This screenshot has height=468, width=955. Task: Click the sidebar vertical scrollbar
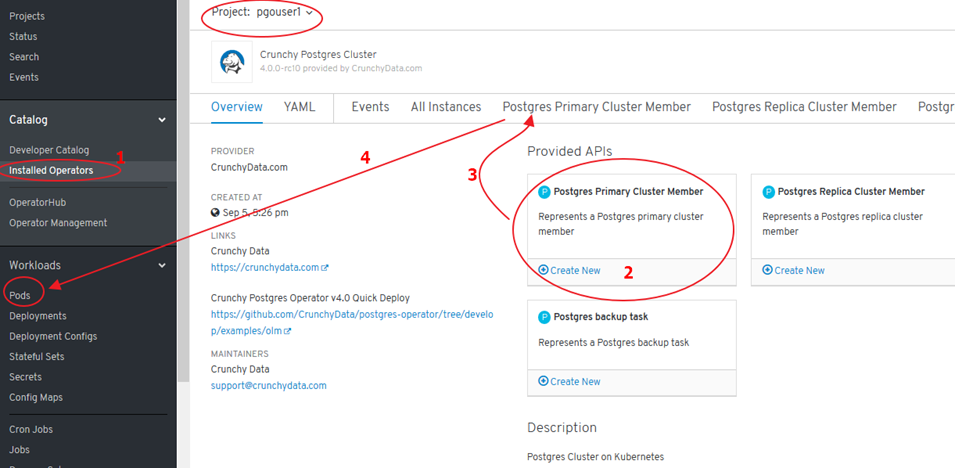click(x=183, y=189)
